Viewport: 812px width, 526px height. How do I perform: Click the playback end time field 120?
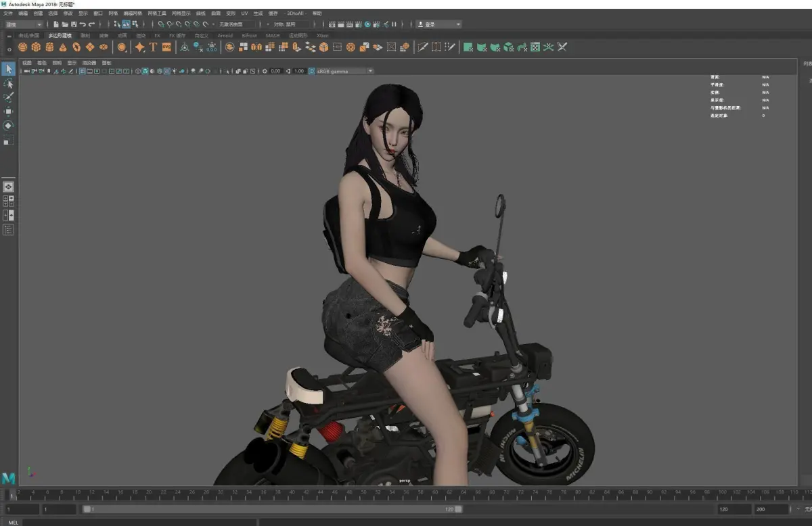click(x=733, y=509)
